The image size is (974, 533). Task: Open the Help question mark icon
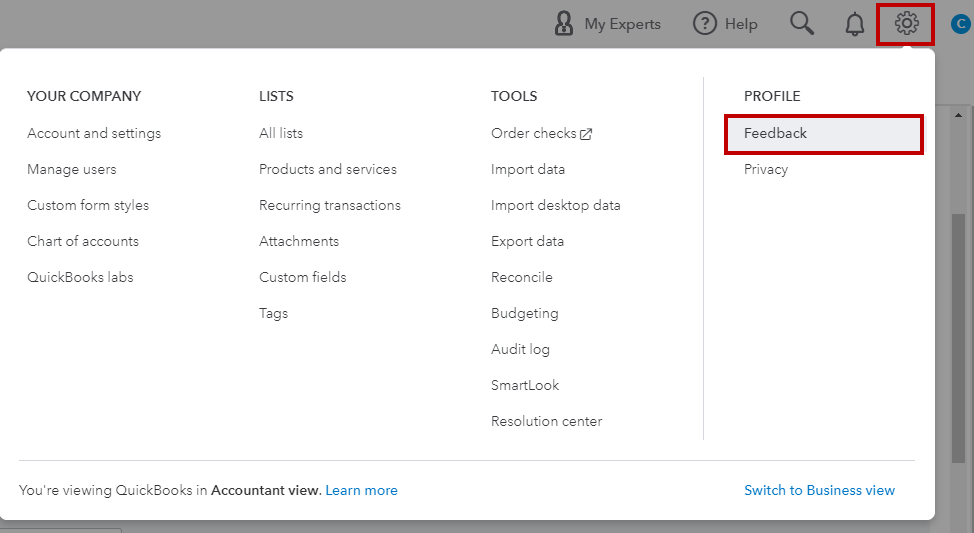(705, 24)
